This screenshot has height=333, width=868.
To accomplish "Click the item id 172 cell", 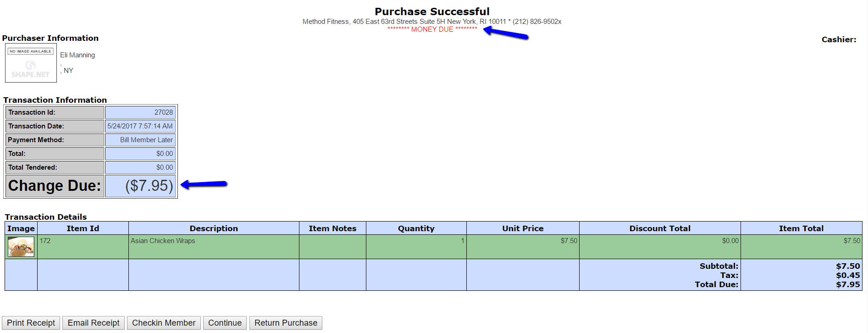I will 83,247.
